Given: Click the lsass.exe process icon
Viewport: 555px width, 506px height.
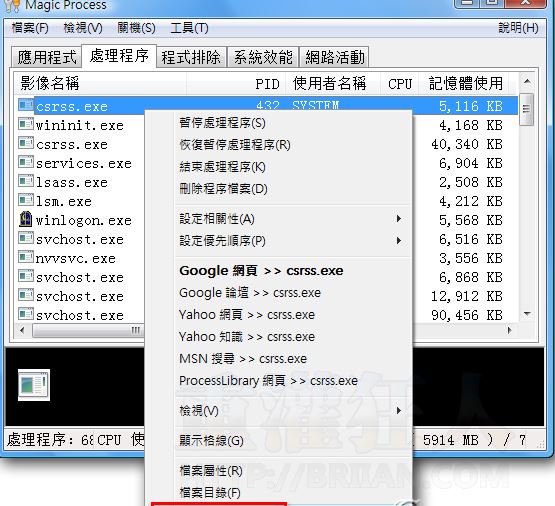Looking at the screenshot, I should coord(25,181).
